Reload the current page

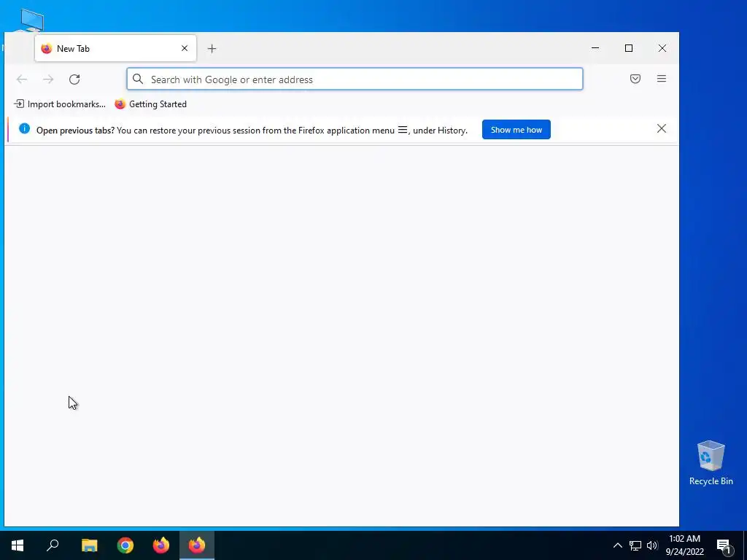74,79
